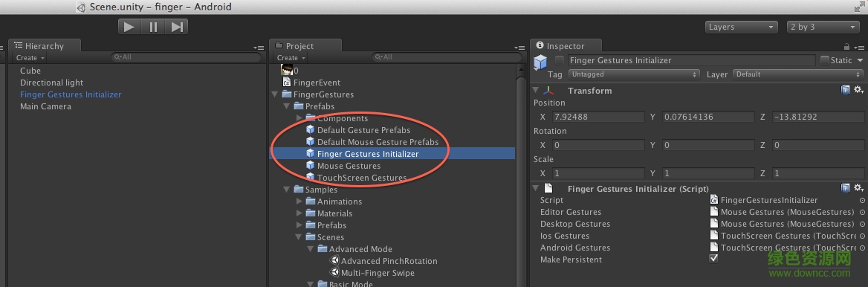868x287 pixels.
Task: Open the Project panel options menu
Action: (x=519, y=48)
